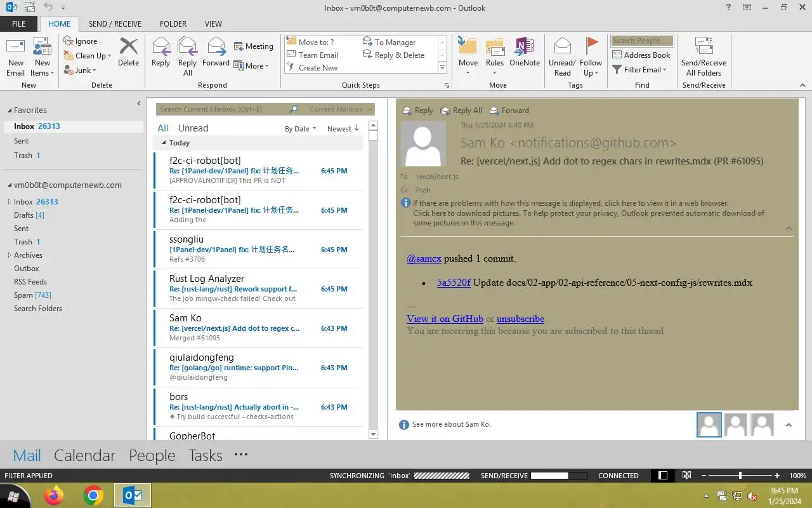Switch to the VIEW tab
The height and width of the screenshot is (508, 812).
pos(213,24)
